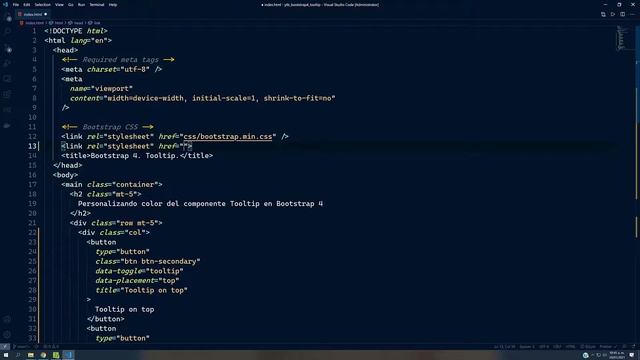
Task: Open the Remote Explorer view
Action: click(8, 79)
